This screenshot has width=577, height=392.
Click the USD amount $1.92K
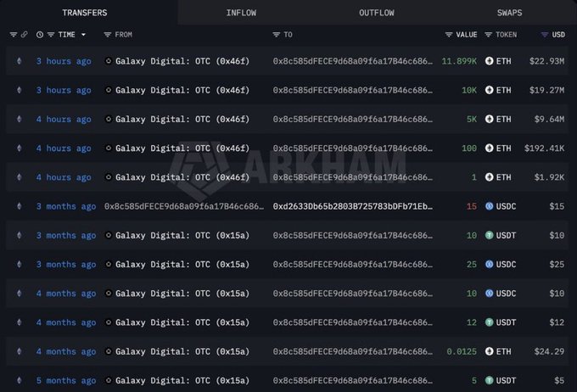click(x=549, y=177)
